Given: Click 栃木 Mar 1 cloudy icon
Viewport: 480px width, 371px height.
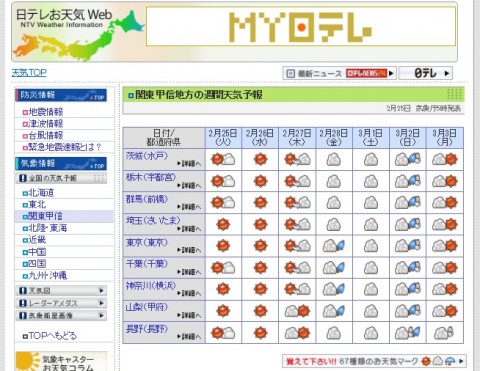Looking at the screenshot, I should (371, 181).
